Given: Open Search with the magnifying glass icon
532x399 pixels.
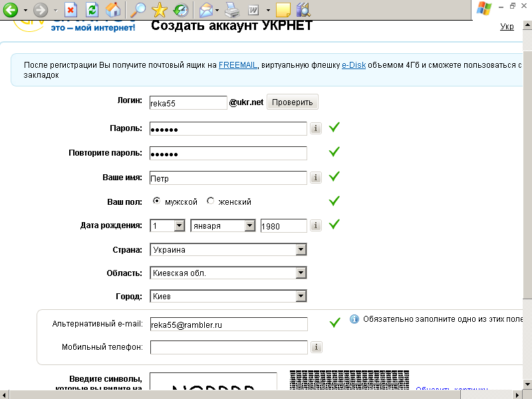Looking at the screenshot, I should (138, 10).
